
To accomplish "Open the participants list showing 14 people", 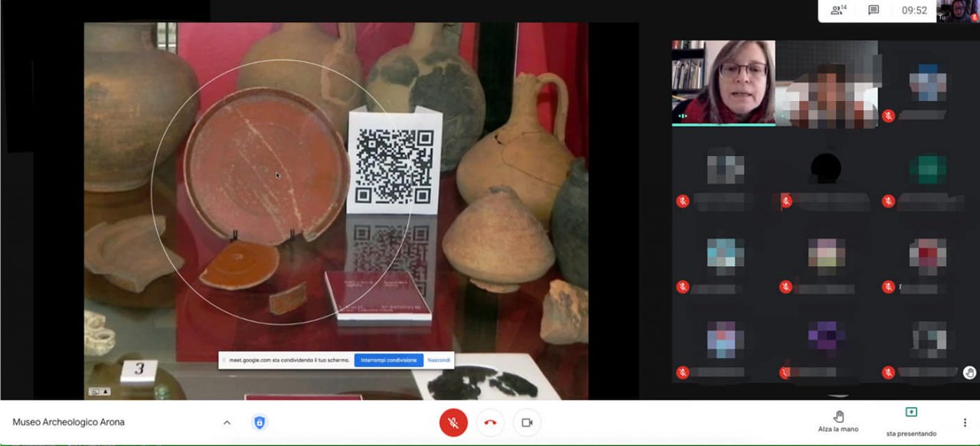I will (x=838, y=10).
